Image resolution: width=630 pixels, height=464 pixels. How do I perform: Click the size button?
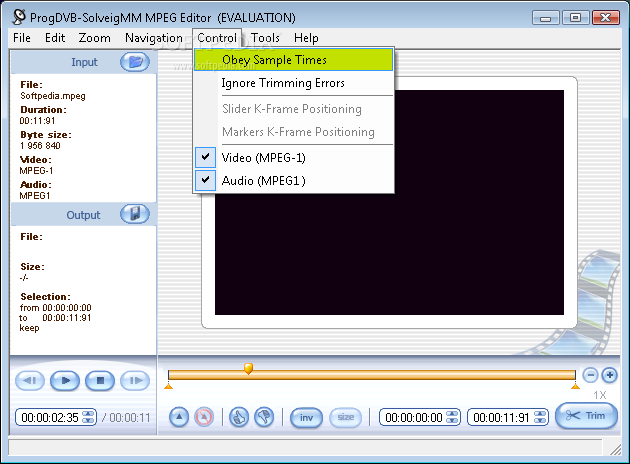point(346,418)
